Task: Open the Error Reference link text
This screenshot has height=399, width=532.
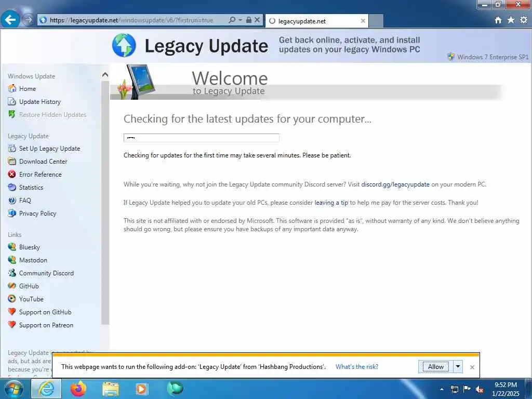Action: pyautogui.click(x=41, y=175)
